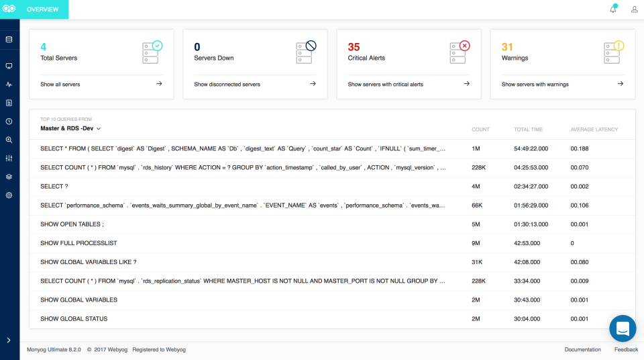Open the Master & RDS -Dev server dropdown

click(70, 128)
